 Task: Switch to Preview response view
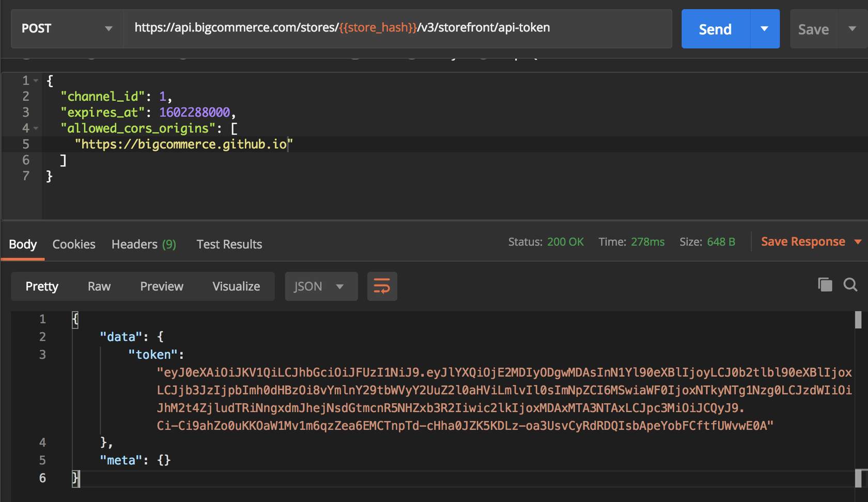pos(161,286)
